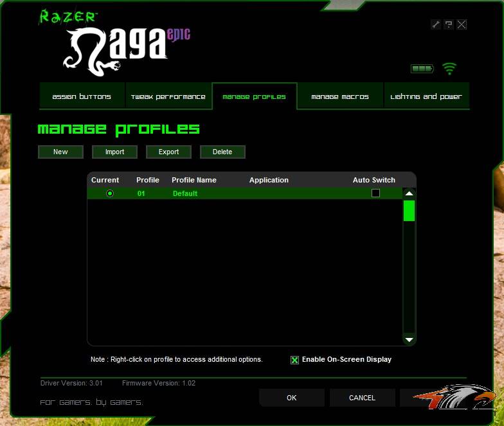Image resolution: width=504 pixels, height=426 pixels.
Task: Click the green scrollbar thumb
Action: [409, 211]
